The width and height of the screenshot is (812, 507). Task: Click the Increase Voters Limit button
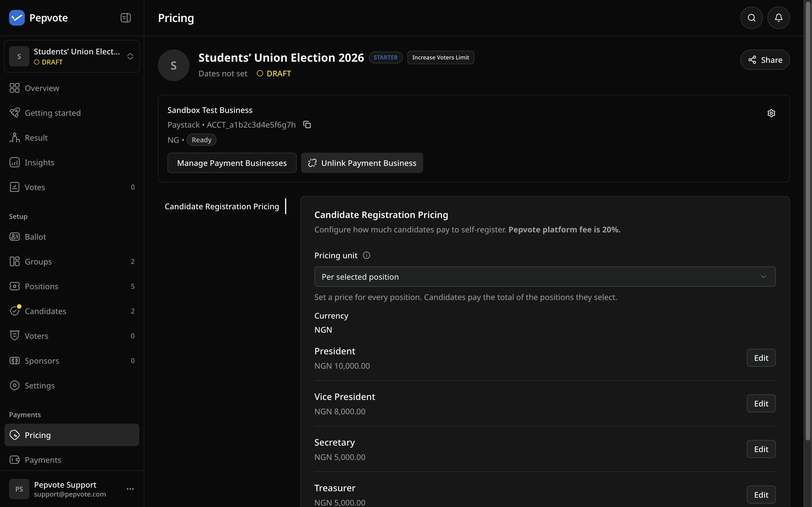click(x=441, y=57)
